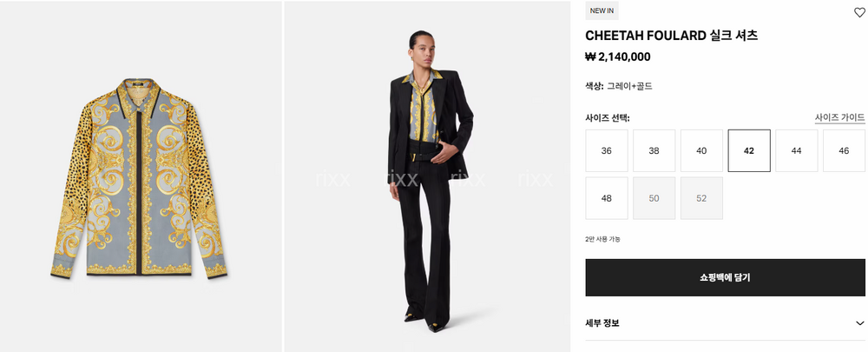Image resolution: width=868 pixels, height=352 pixels.
Task: Click the unavailable size 52 box
Action: (x=701, y=198)
